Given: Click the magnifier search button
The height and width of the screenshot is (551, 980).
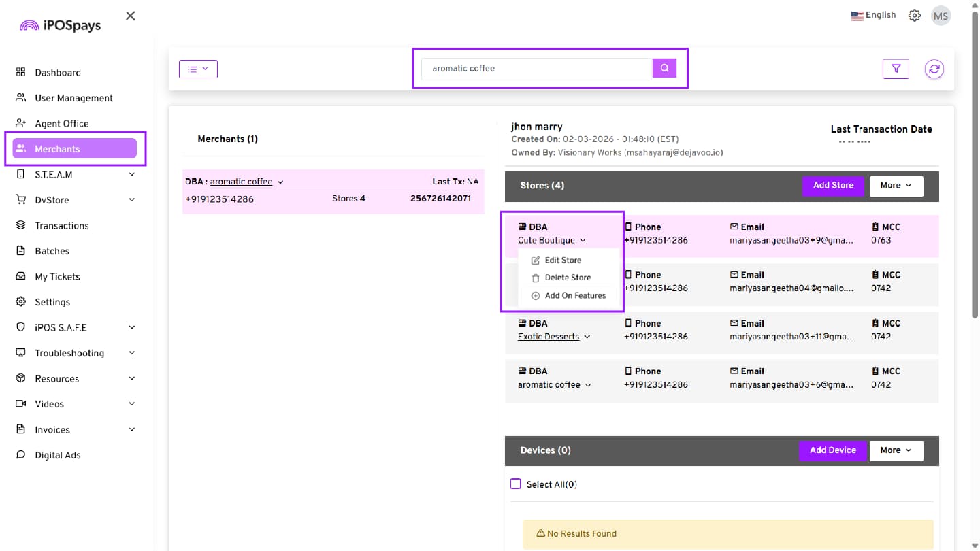Looking at the screenshot, I should point(664,68).
